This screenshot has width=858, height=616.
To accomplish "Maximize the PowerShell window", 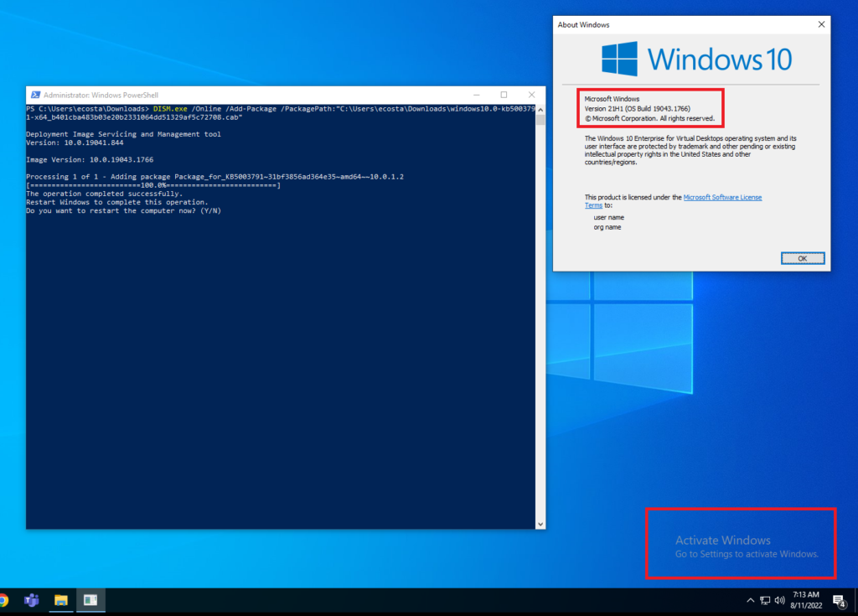I will click(504, 95).
